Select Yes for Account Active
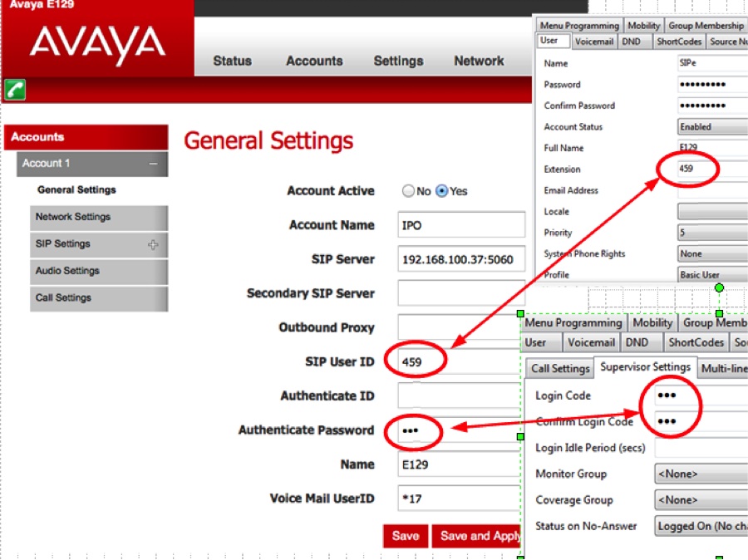The height and width of the screenshot is (560, 748). point(442,191)
